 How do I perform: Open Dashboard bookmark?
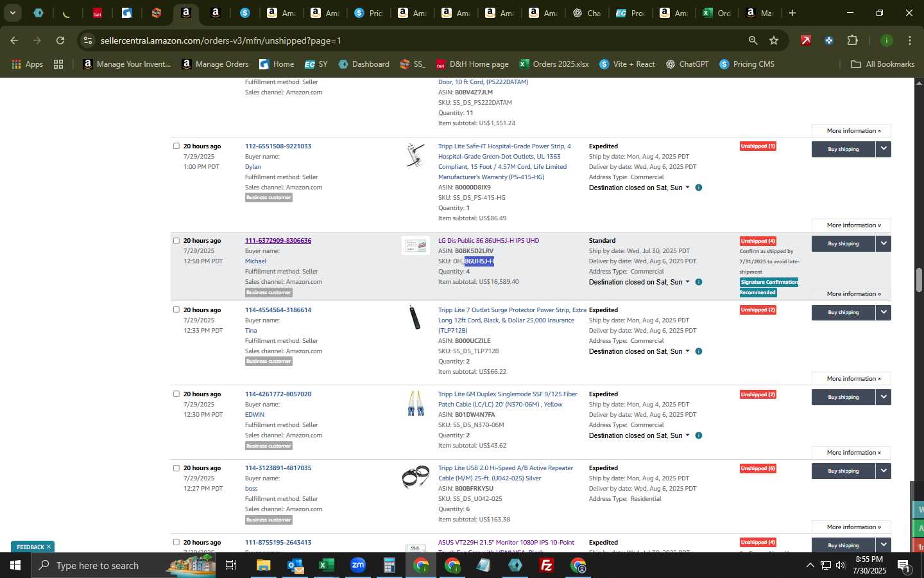[x=364, y=64]
